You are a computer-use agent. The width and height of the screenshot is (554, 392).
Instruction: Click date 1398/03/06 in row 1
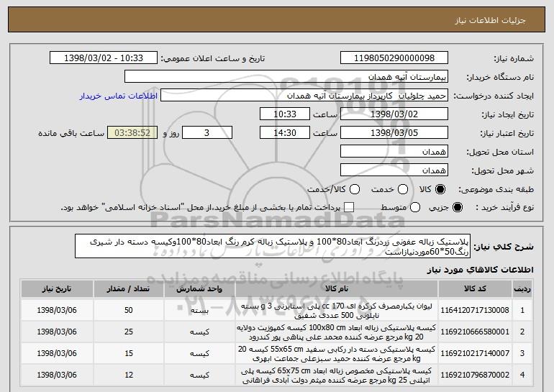57,310
